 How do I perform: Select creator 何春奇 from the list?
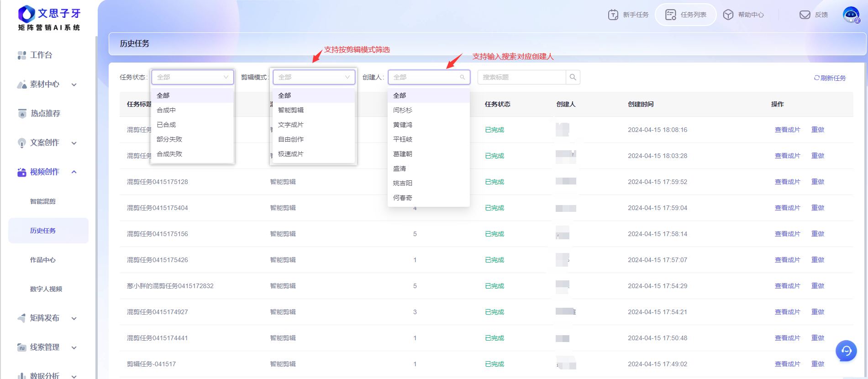429,198
